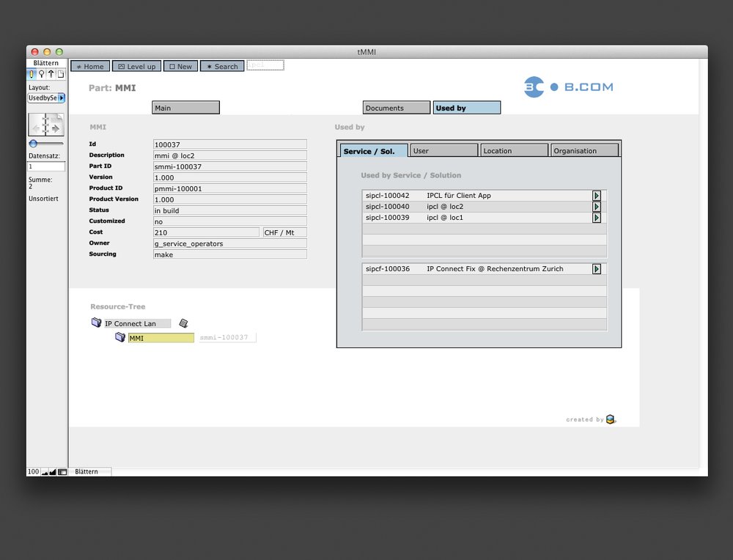
Task: Select IP Connect Lan tree node
Action: 137,323
